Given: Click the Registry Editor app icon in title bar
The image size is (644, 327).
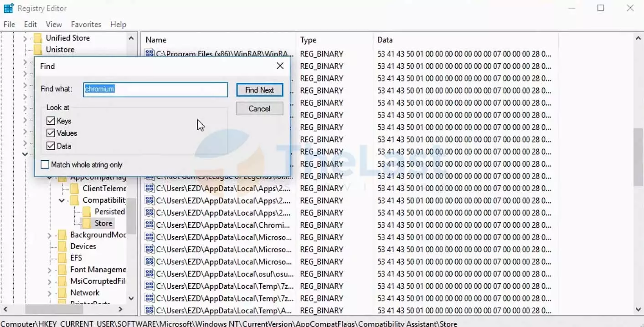Looking at the screenshot, I should click(9, 8).
